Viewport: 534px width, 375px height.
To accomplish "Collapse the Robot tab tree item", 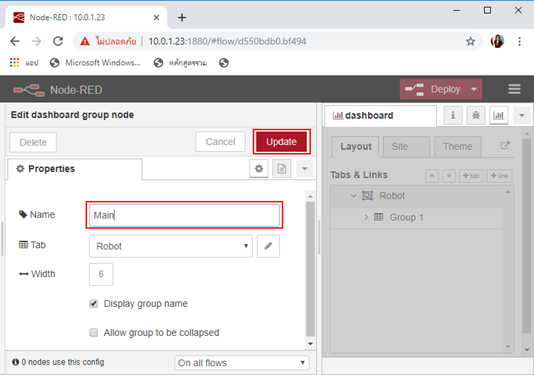I will point(354,196).
